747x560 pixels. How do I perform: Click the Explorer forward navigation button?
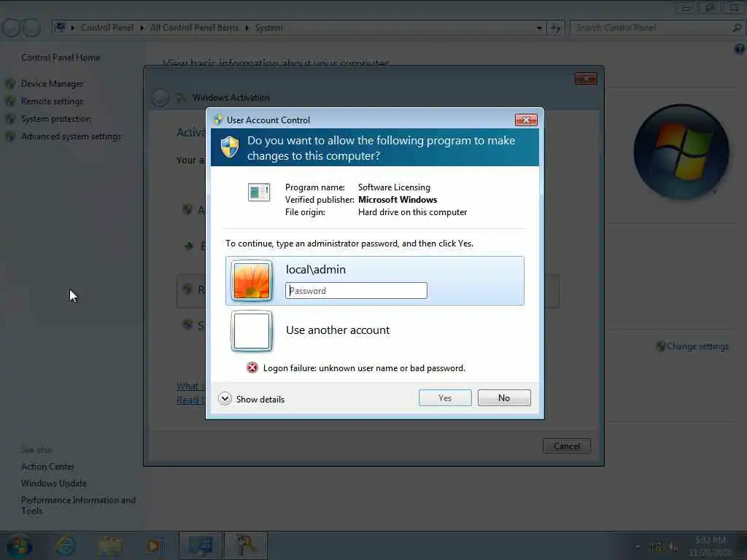pyautogui.click(x=31, y=28)
